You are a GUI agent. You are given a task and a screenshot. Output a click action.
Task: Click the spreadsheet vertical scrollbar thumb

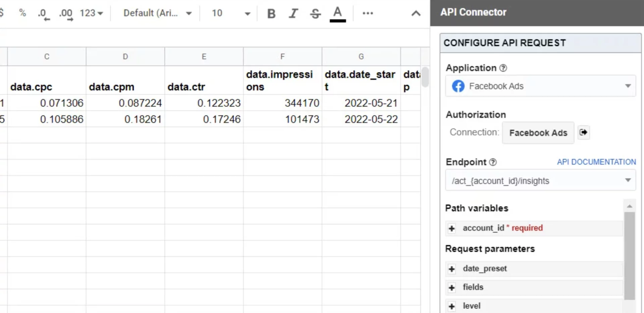click(x=425, y=77)
